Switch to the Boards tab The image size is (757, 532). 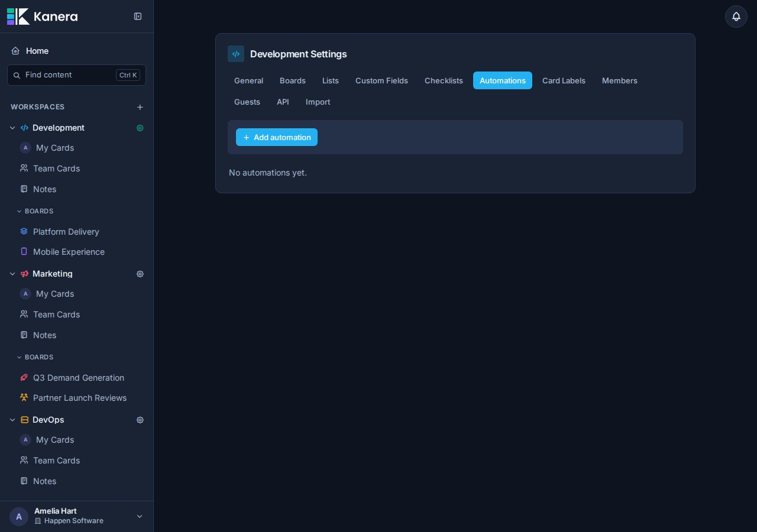[293, 80]
